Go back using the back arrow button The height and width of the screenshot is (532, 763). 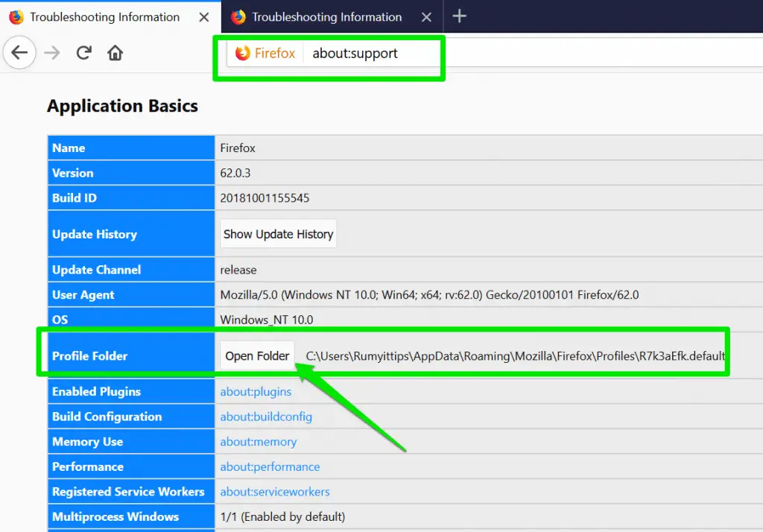coord(19,53)
